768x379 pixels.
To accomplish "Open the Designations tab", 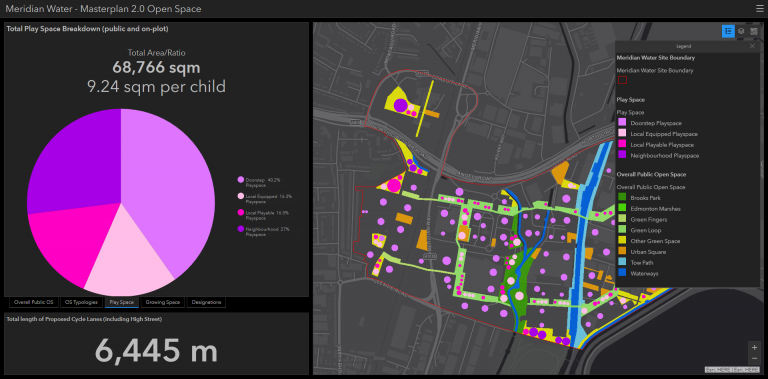I will pos(205,302).
